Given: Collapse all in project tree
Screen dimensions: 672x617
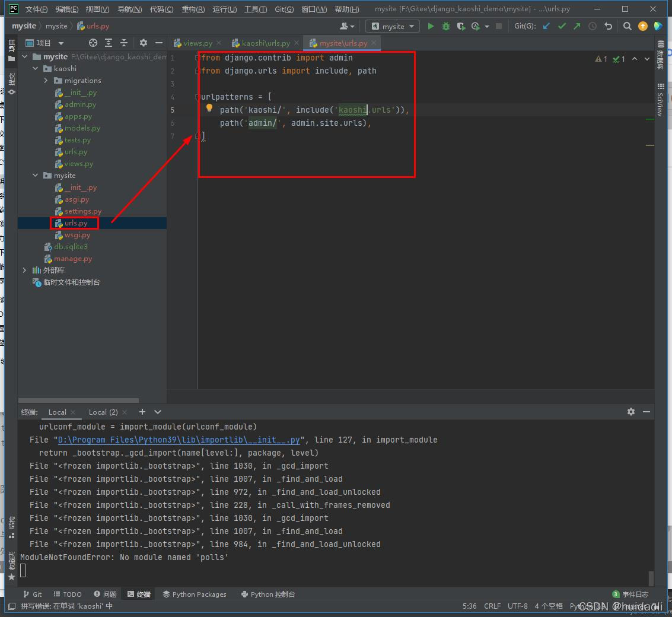Looking at the screenshot, I should [124, 43].
